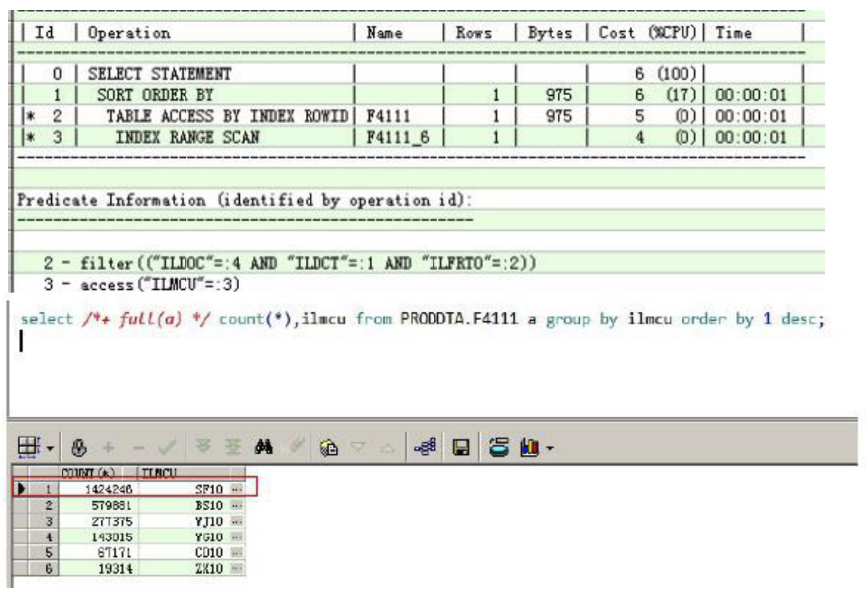Screen dimensions: 868x596
Task: Click the greyed up triangle icon
Action: pyautogui.click(x=388, y=447)
